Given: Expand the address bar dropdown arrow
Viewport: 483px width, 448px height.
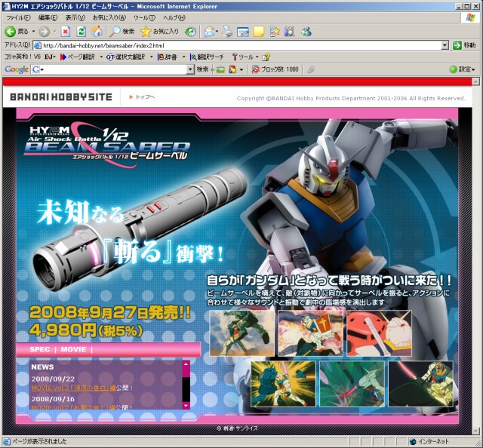Looking at the screenshot, I should (445, 45).
